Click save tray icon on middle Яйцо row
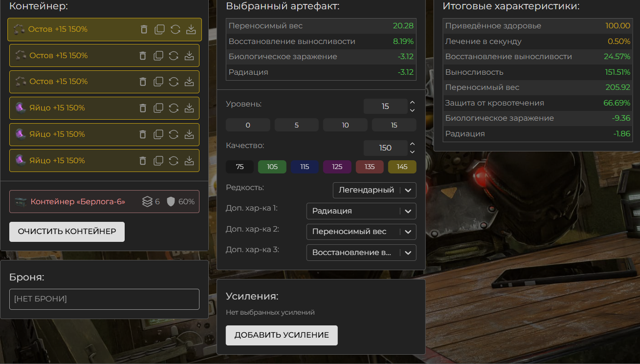 click(189, 134)
